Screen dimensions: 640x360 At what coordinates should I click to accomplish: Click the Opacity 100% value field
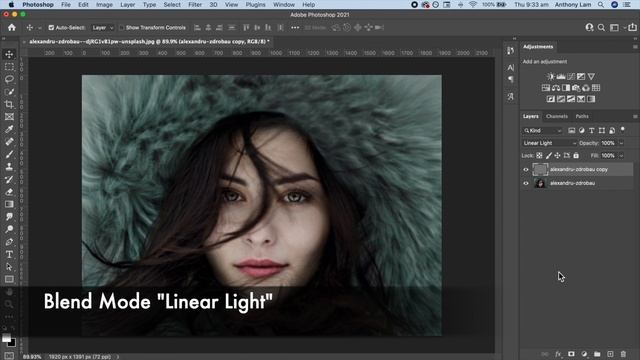coord(609,143)
